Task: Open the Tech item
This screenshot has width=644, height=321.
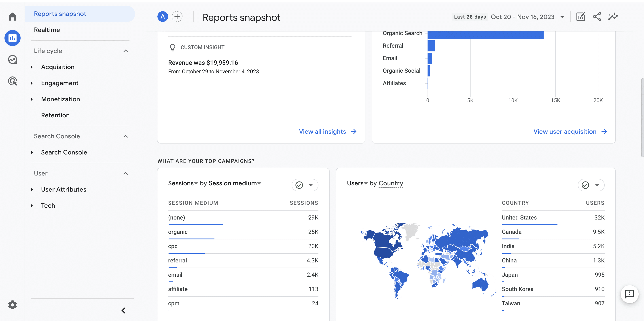Action: tap(48, 205)
